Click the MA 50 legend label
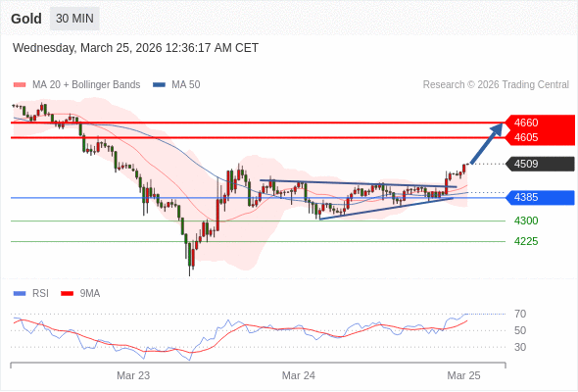This screenshot has width=578, height=392. tap(186, 85)
